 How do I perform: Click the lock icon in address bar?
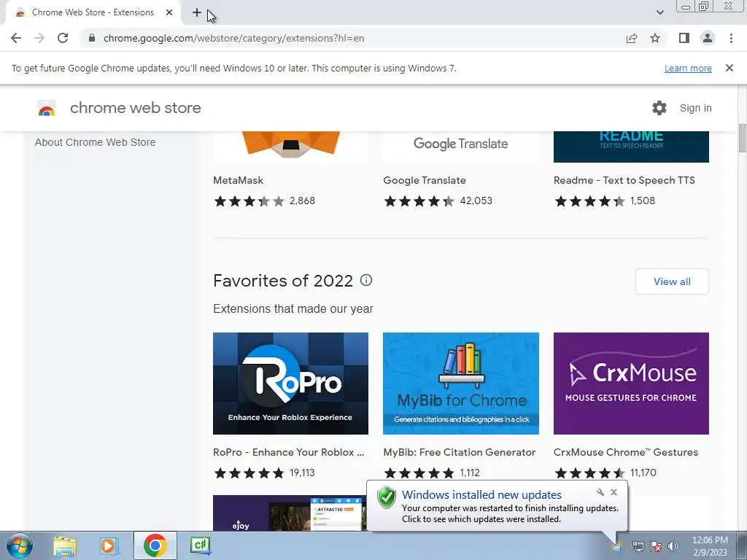coord(92,38)
